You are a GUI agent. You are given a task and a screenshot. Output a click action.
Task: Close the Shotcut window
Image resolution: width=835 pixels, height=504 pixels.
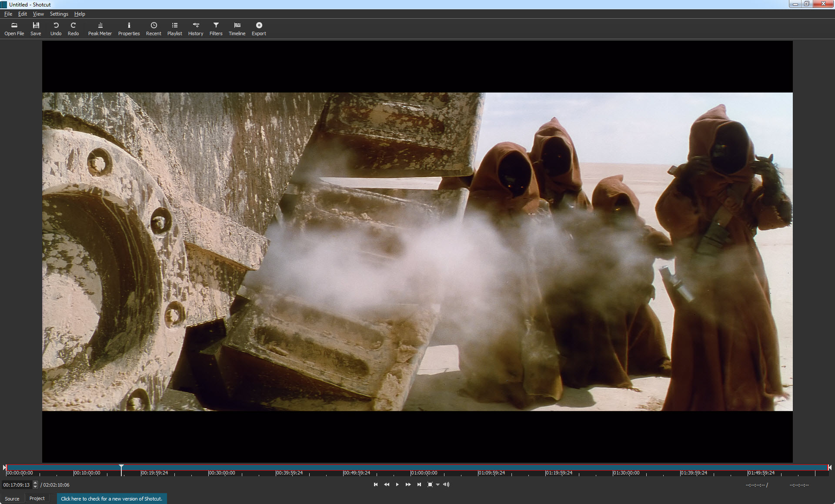[x=823, y=4]
